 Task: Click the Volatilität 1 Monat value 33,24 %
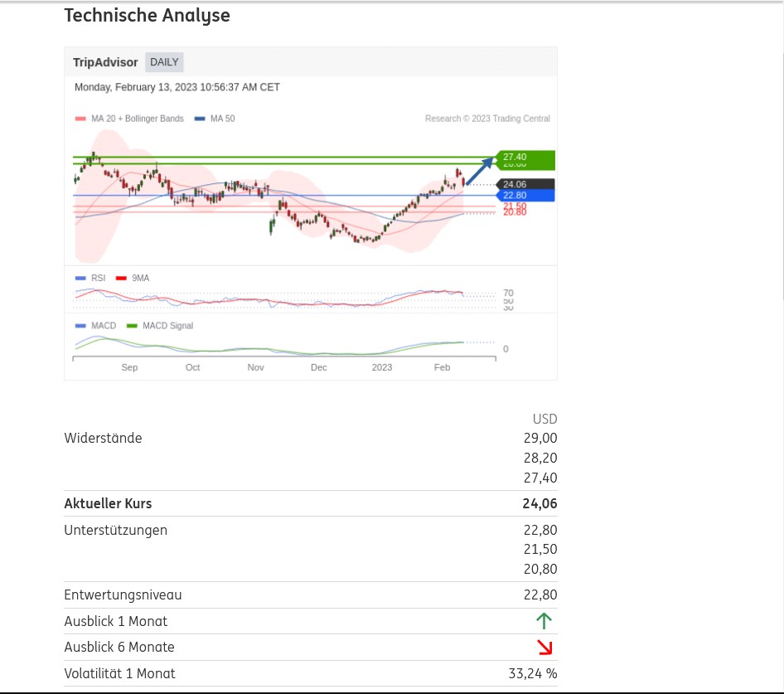[532, 673]
